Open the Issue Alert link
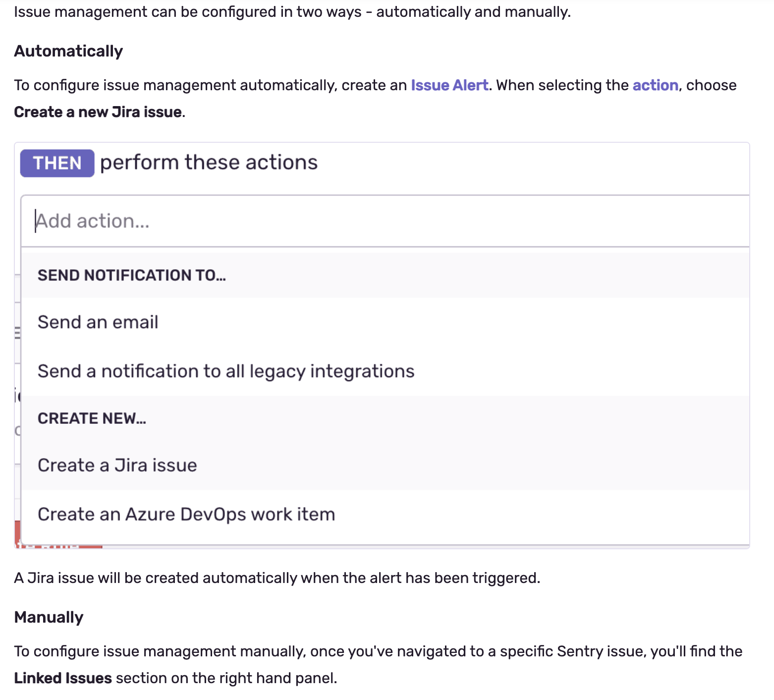The height and width of the screenshot is (700, 774). click(449, 85)
